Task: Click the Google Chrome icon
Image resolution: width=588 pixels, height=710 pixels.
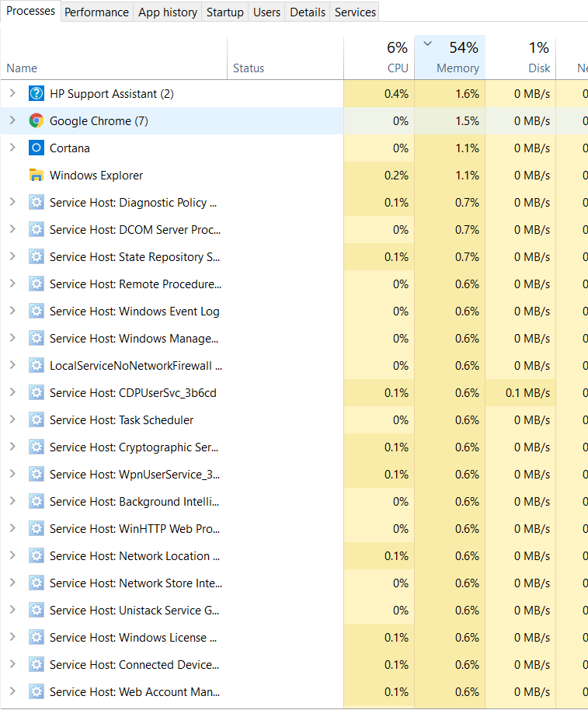Action: [36, 120]
